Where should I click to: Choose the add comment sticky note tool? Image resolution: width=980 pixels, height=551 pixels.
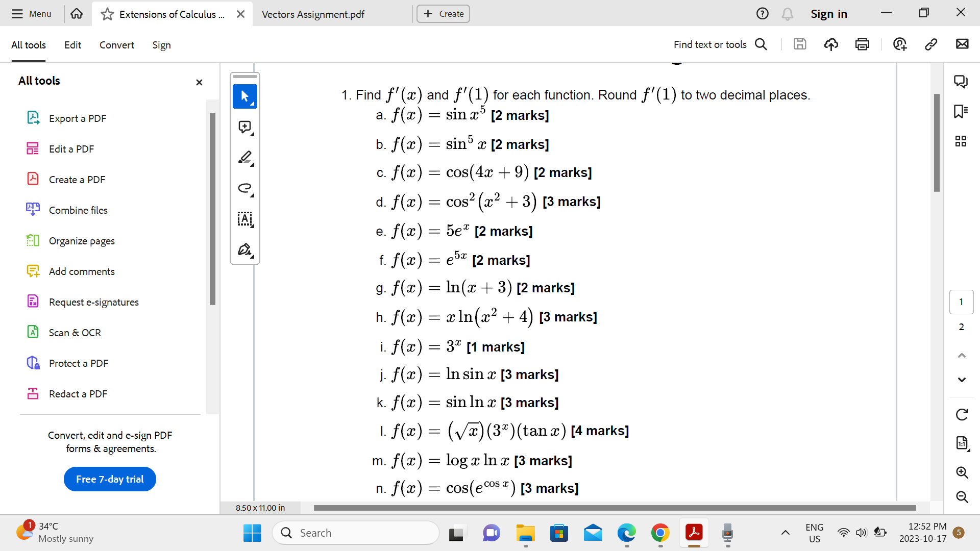click(x=245, y=127)
